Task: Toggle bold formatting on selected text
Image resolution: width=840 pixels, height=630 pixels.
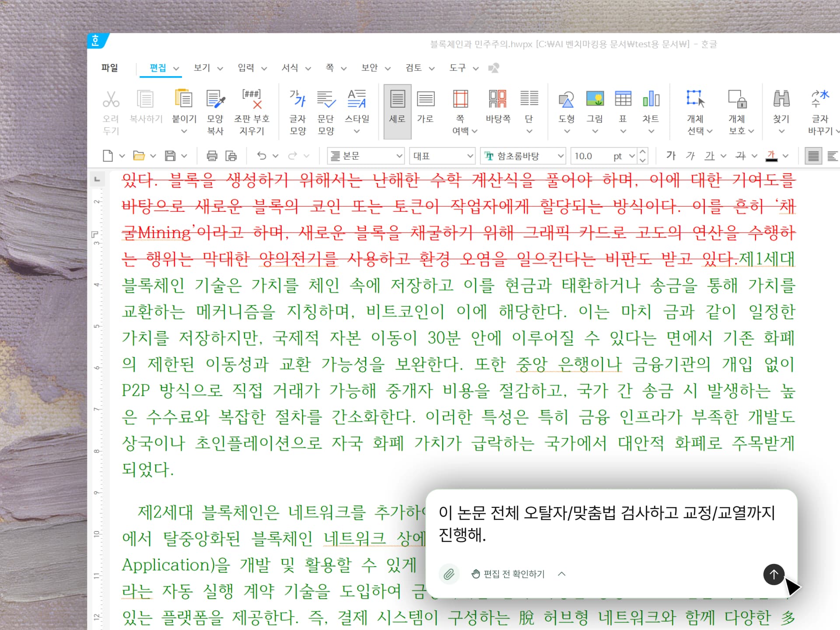Action: (670, 155)
